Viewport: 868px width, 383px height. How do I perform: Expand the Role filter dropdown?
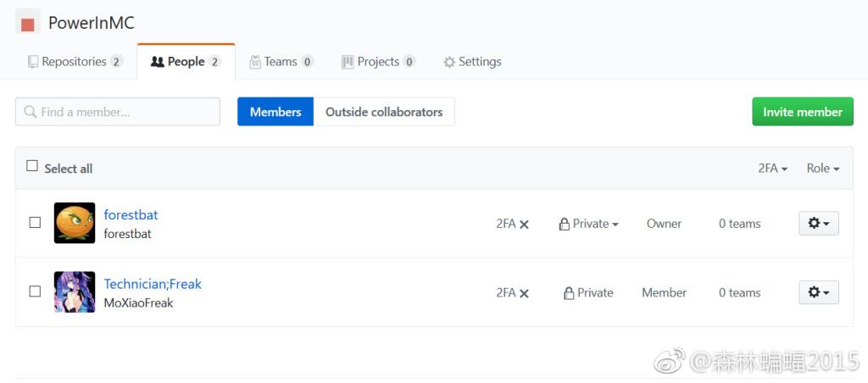click(822, 169)
